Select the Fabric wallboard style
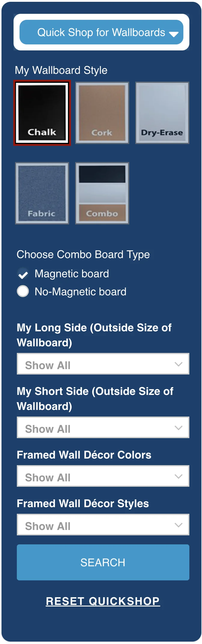The width and height of the screenshot is (202, 644). [42, 193]
